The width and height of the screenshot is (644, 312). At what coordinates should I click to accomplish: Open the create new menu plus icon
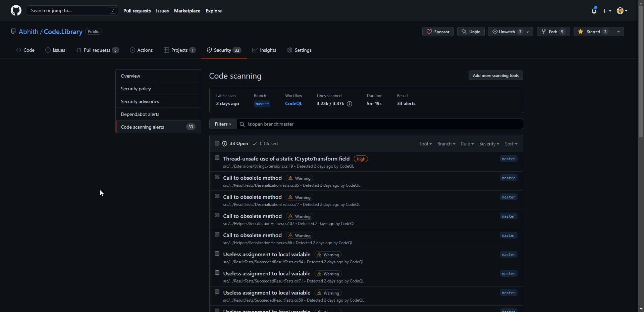pyautogui.click(x=605, y=11)
